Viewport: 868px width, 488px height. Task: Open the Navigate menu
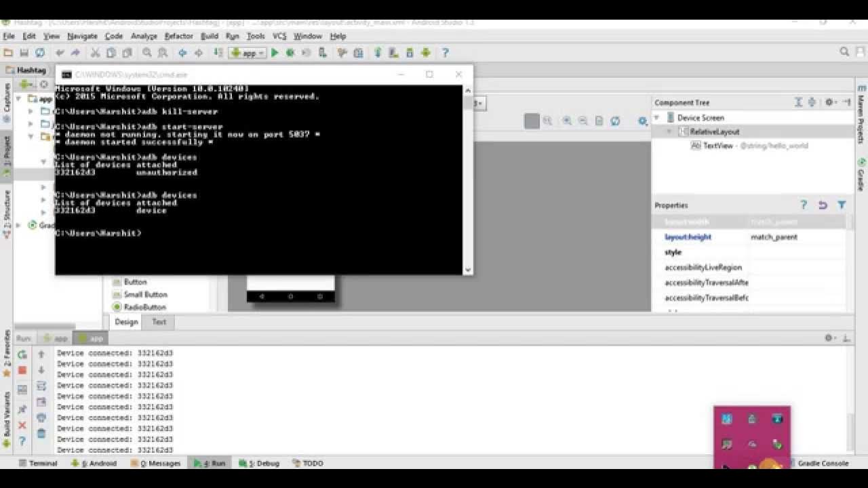point(82,36)
